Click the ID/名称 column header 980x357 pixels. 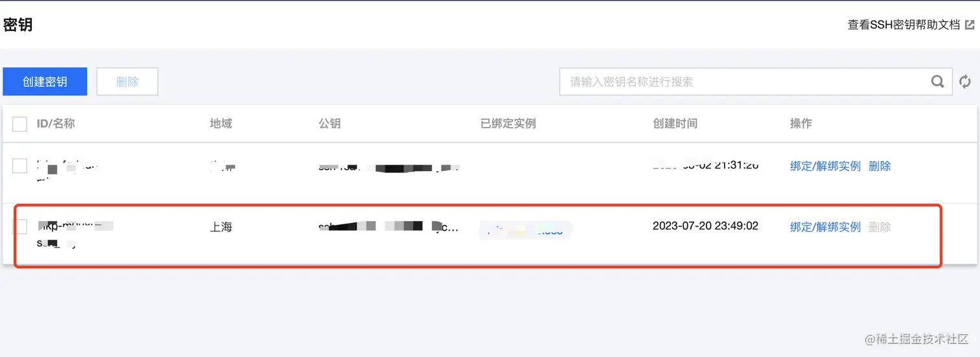[56, 123]
